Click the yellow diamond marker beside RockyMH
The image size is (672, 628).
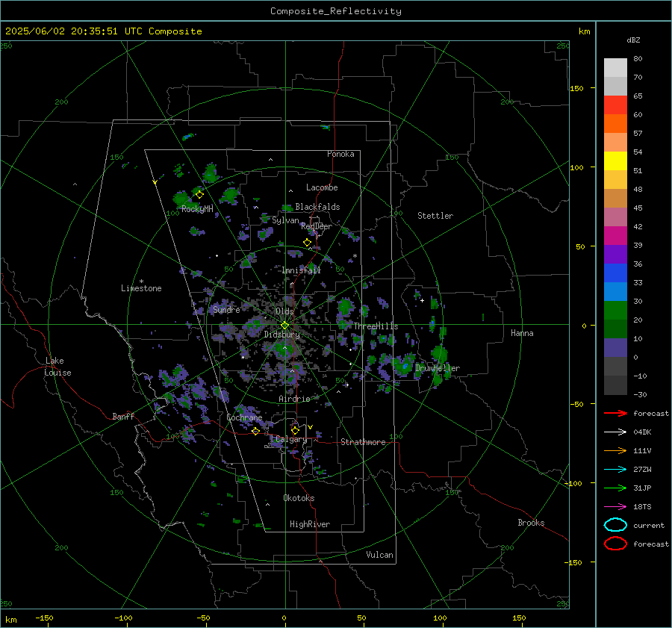coord(199,195)
